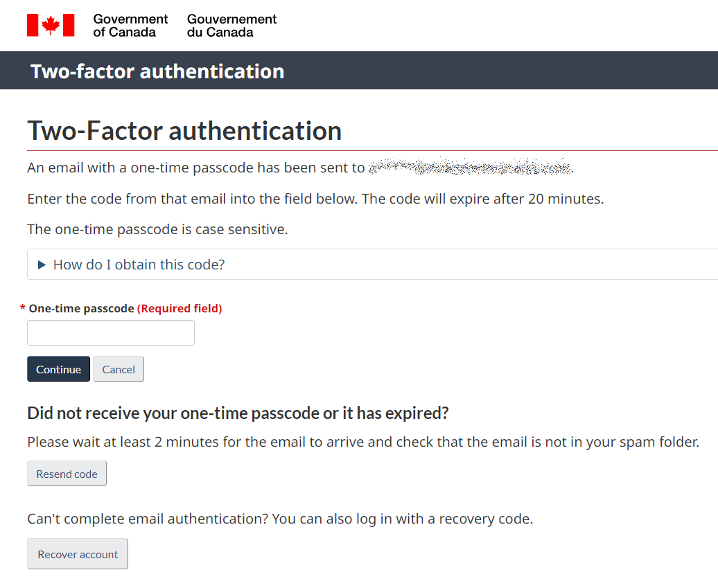Click the disclosure triangle beside 'How do I obtain this code?'

click(x=42, y=265)
